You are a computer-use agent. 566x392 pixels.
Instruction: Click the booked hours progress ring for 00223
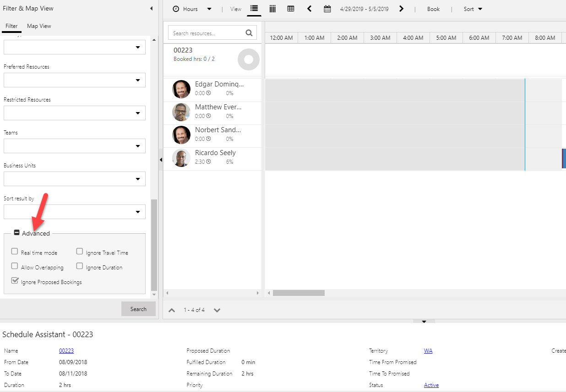pos(248,59)
